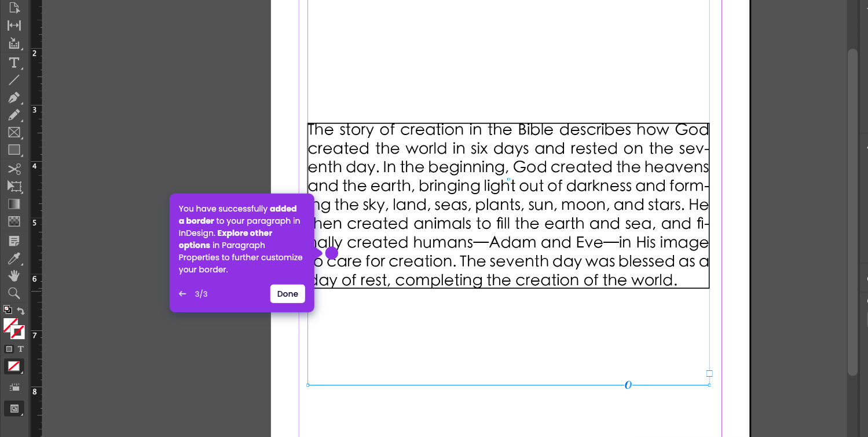
Task: Select the Note tool
Action: click(x=14, y=240)
